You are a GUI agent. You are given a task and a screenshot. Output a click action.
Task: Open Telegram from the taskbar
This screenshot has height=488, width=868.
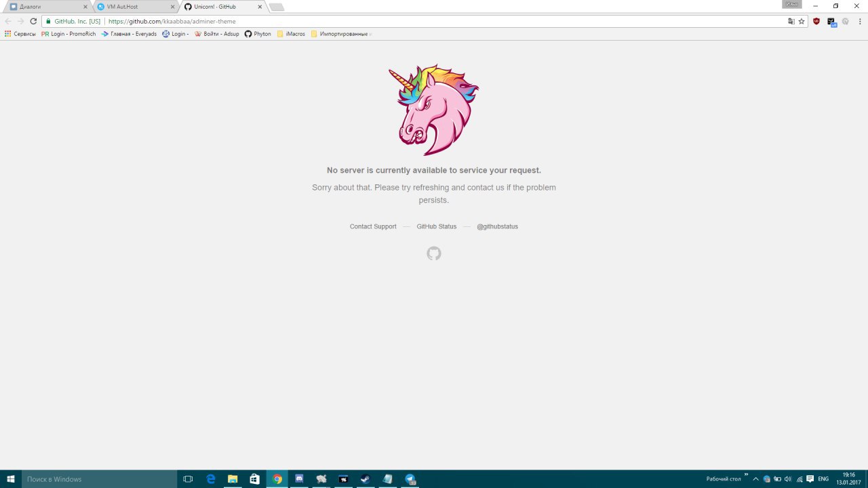pyautogui.click(x=410, y=479)
